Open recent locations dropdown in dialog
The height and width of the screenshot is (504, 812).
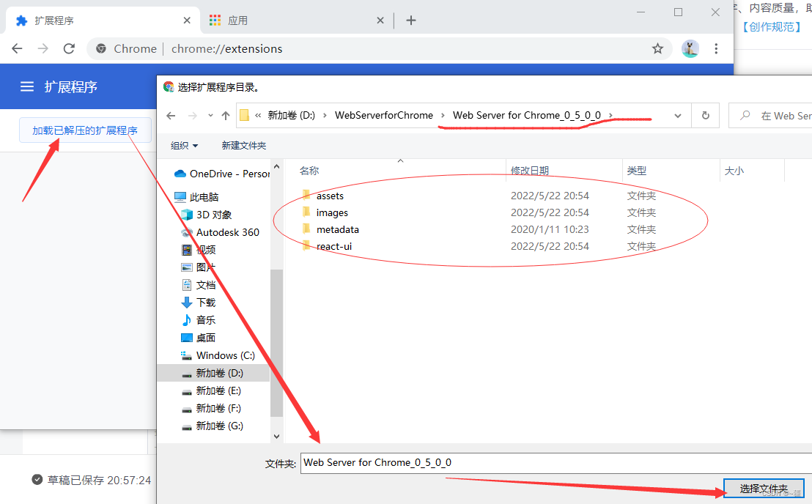pyautogui.click(x=210, y=116)
